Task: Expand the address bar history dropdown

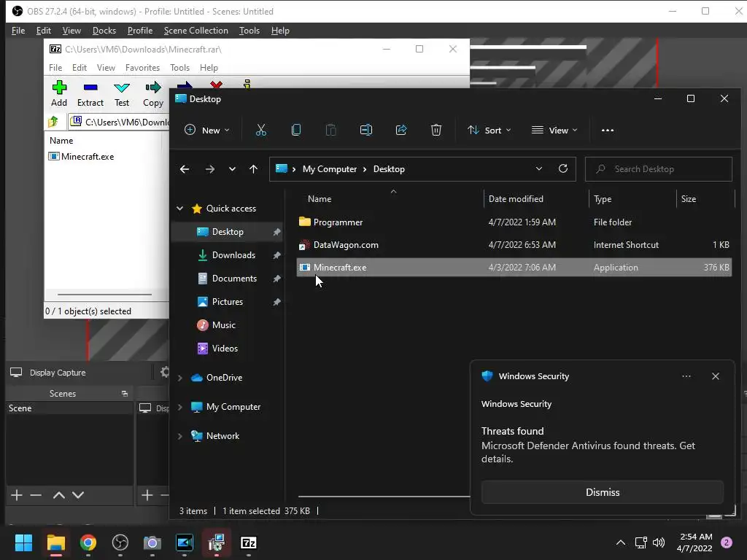Action: pos(539,168)
